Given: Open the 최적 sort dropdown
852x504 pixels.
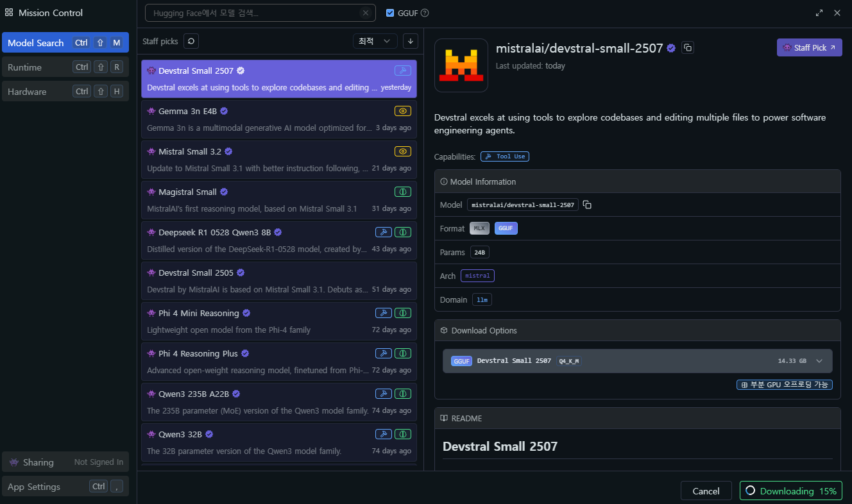Looking at the screenshot, I should [375, 41].
